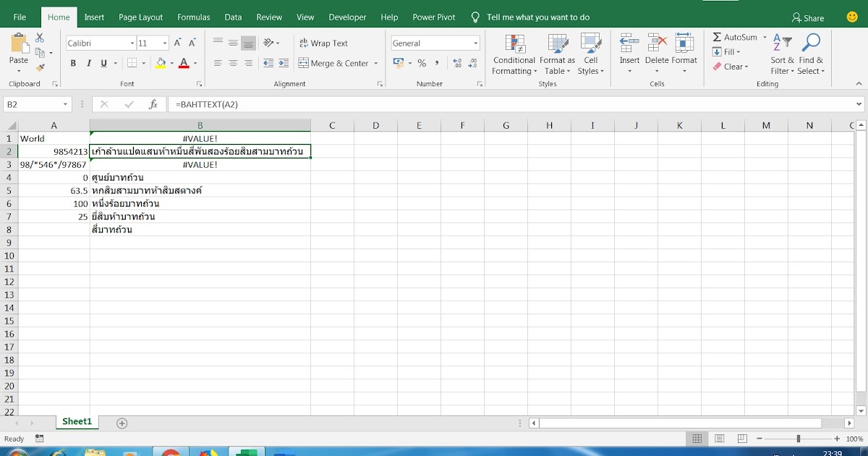Apply the Percent Style format

(x=422, y=64)
